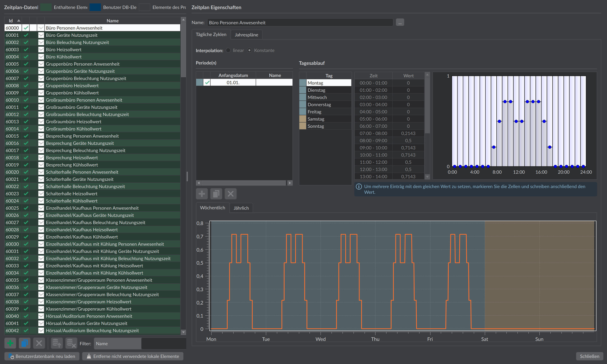
Task: Open the Jährlich chart tab
Action: pos(241,208)
